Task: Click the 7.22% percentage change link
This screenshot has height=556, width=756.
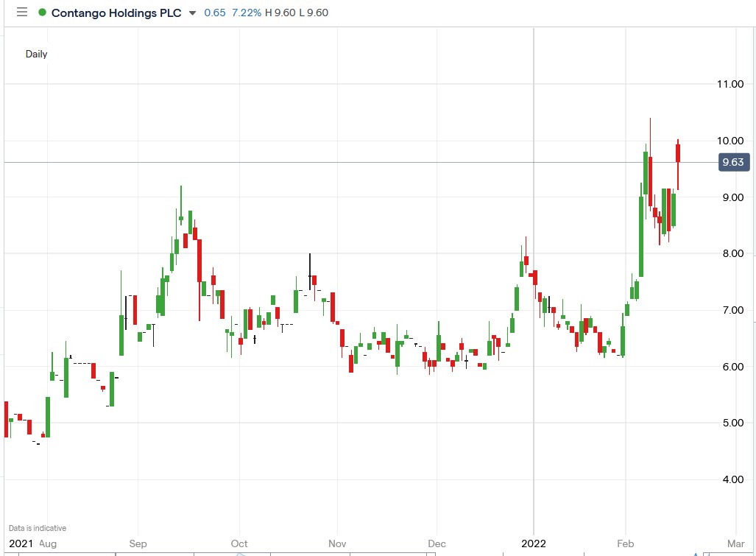Action: (x=247, y=12)
